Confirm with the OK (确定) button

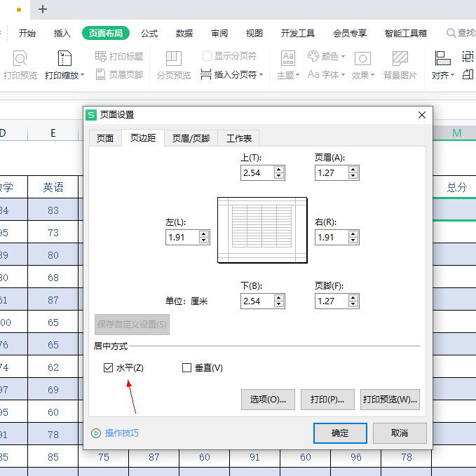coord(340,433)
